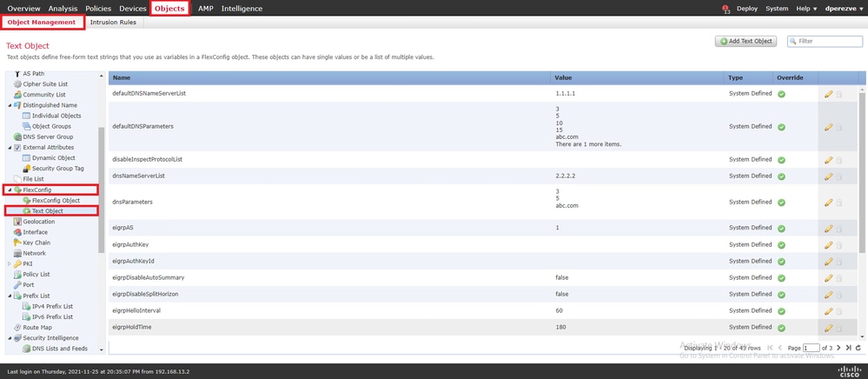Edit dnsNameServerList with its pencil icon
This screenshot has height=379, width=868.
click(x=828, y=176)
